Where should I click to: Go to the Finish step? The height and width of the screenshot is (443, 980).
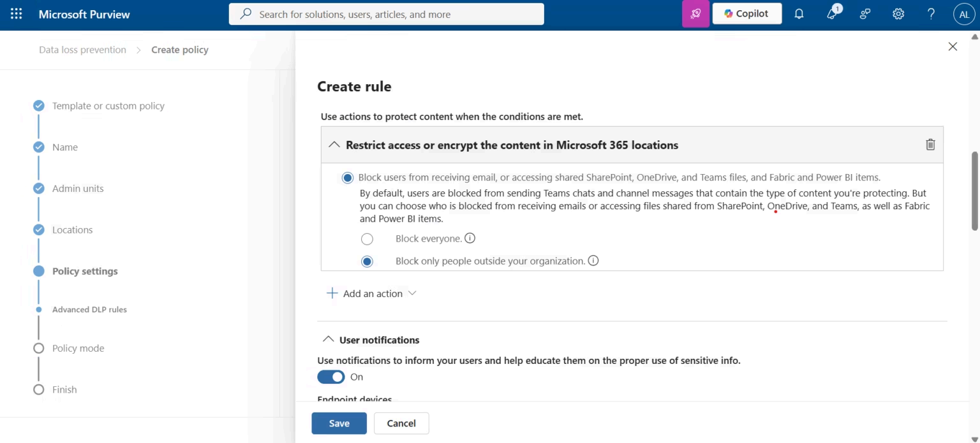[x=64, y=389]
